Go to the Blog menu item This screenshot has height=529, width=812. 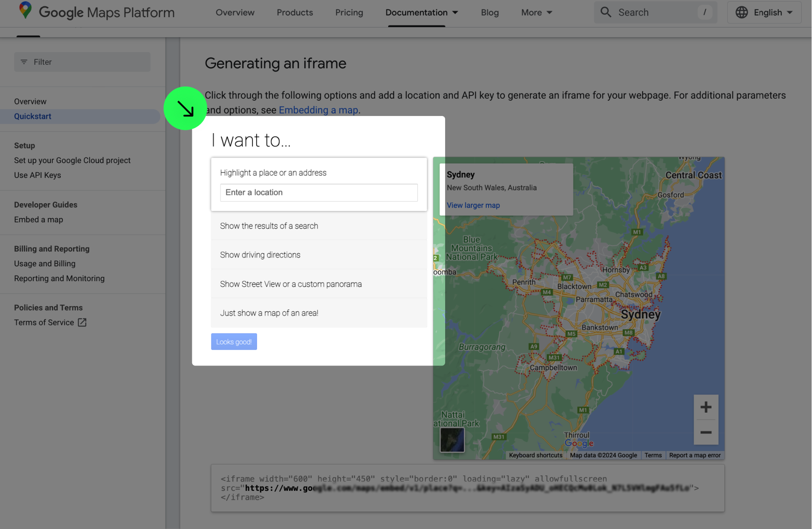tap(489, 13)
